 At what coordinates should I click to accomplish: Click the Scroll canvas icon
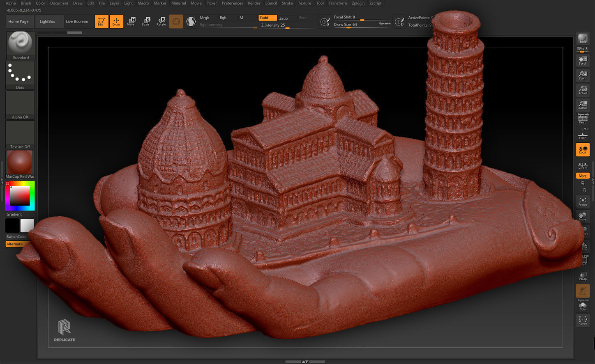[x=583, y=60]
